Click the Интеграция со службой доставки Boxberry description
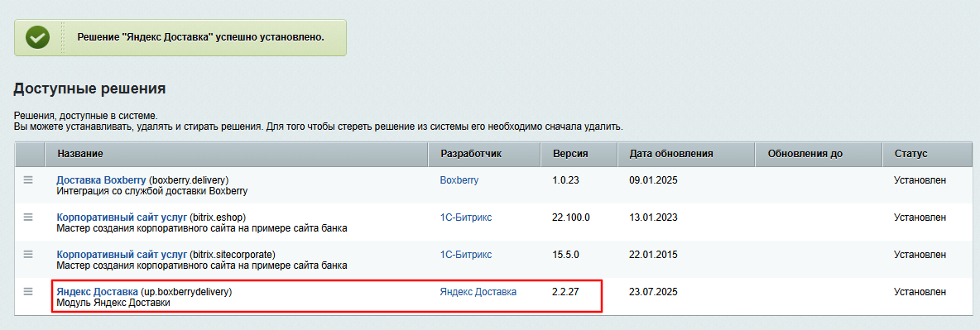980x330 pixels. pyautogui.click(x=151, y=191)
